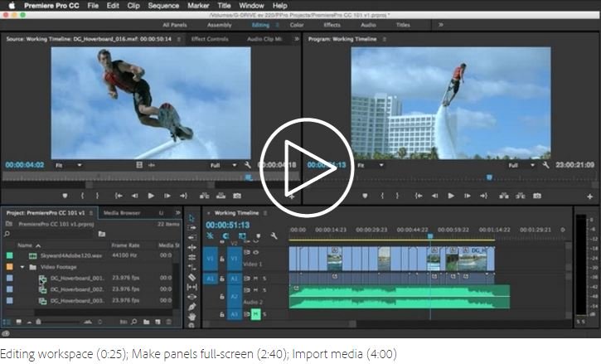Solo the A1 audio track
The image size is (601, 364).
[x=264, y=279]
